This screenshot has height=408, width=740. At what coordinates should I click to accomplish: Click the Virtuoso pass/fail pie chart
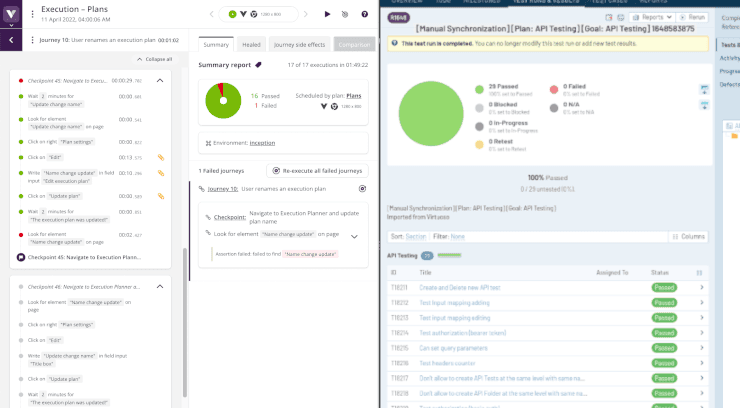pos(223,100)
